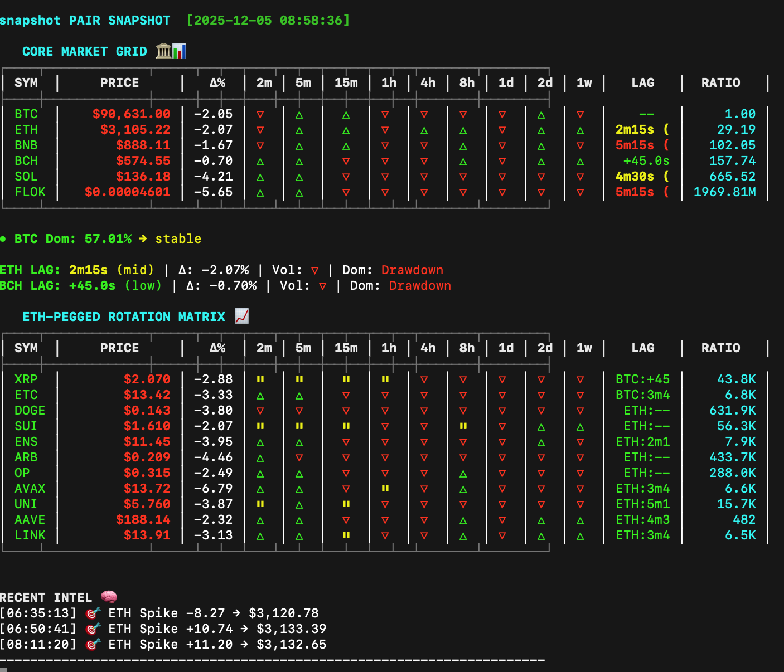Click the OP 8h up triangle
The image size is (784, 672).
coord(463,474)
